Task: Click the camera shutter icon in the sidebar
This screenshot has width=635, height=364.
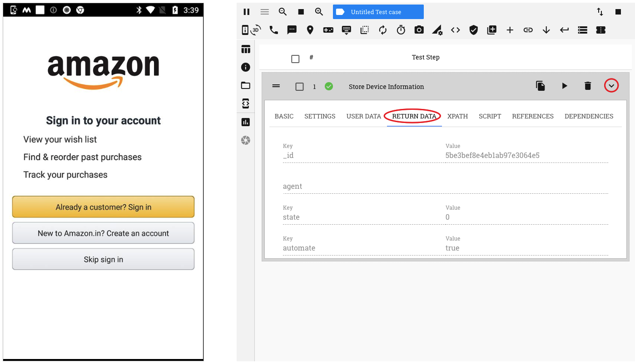Action: tap(246, 140)
